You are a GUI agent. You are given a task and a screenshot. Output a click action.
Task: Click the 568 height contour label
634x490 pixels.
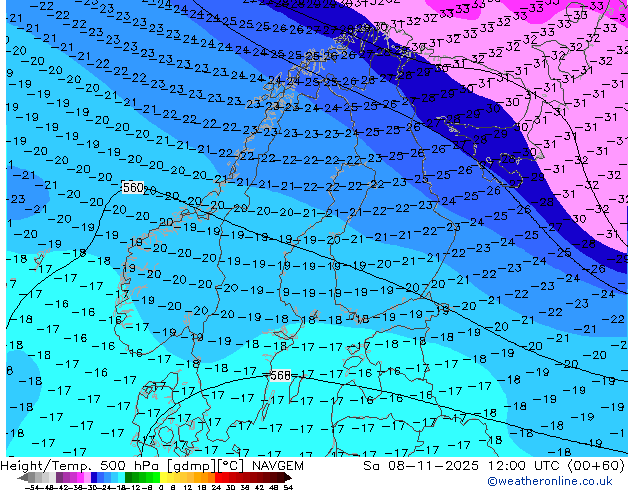tap(280, 376)
